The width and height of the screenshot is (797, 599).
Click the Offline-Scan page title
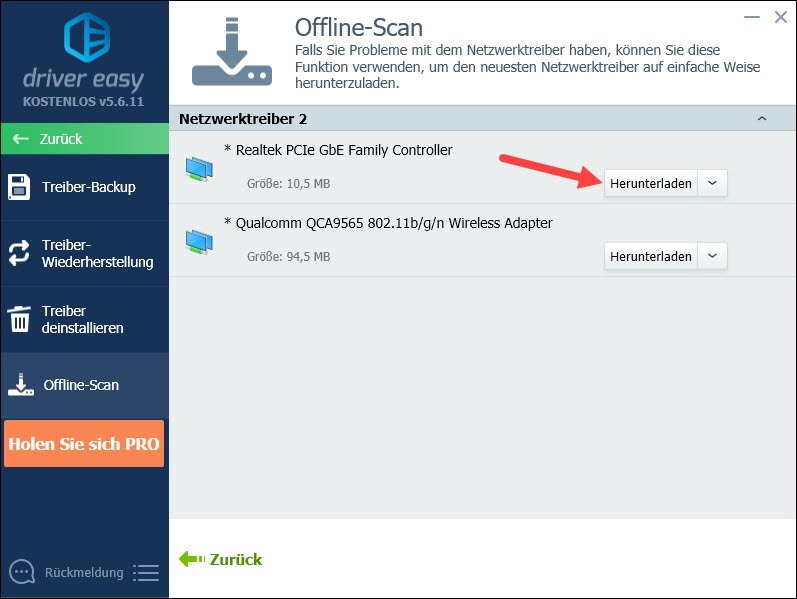pyautogui.click(x=358, y=27)
